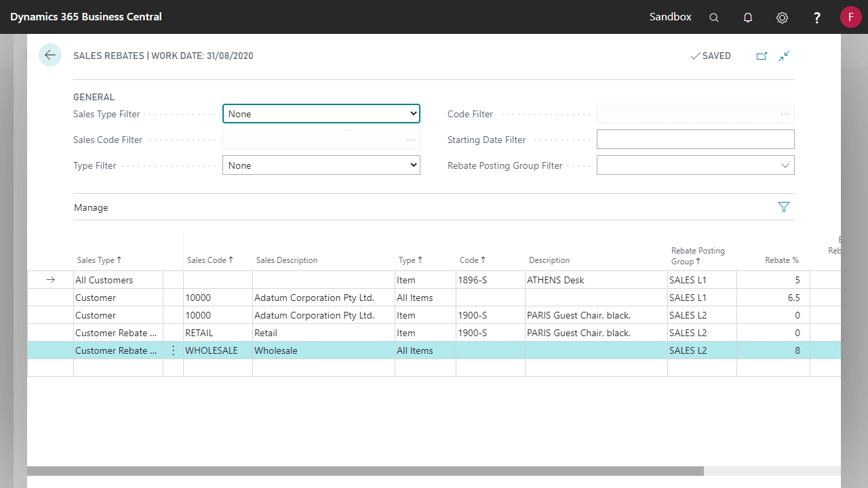The height and width of the screenshot is (488, 868).
Task: Click SALES L1 in the ATHENS Desk row
Action: point(702,280)
